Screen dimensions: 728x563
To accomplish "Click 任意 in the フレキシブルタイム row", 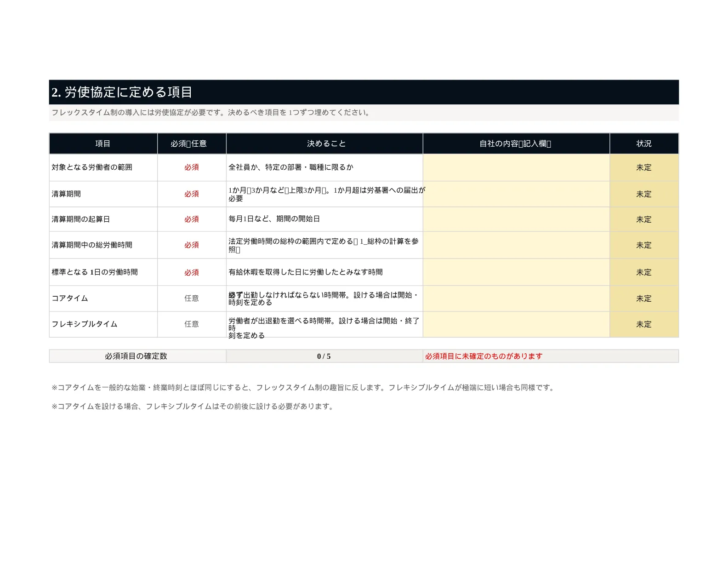I will pos(192,324).
